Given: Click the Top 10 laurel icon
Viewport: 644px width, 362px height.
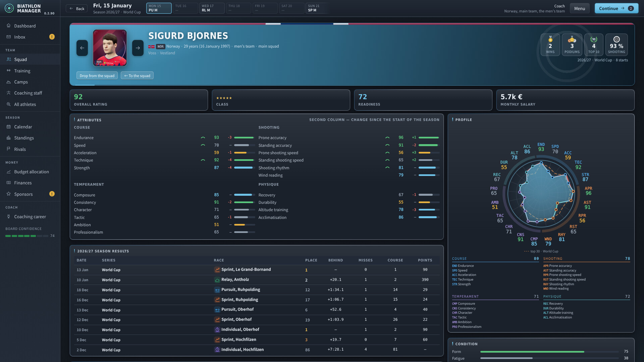Looking at the screenshot, I should click(x=594, y=39).
